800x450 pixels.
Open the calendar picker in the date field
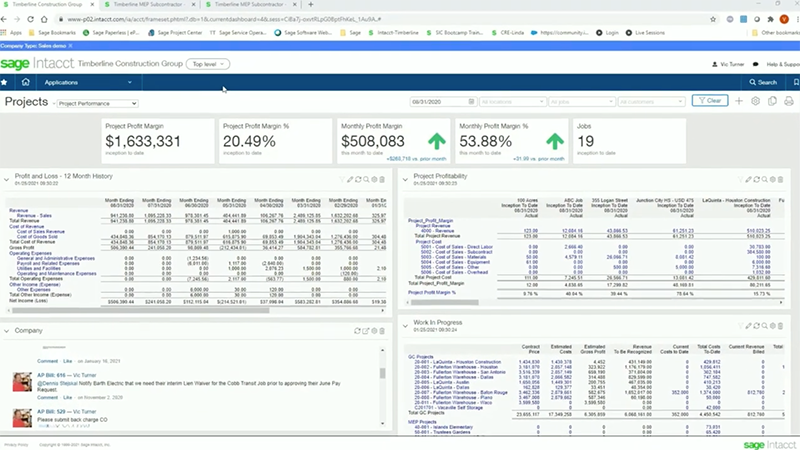tap(471, 102)
